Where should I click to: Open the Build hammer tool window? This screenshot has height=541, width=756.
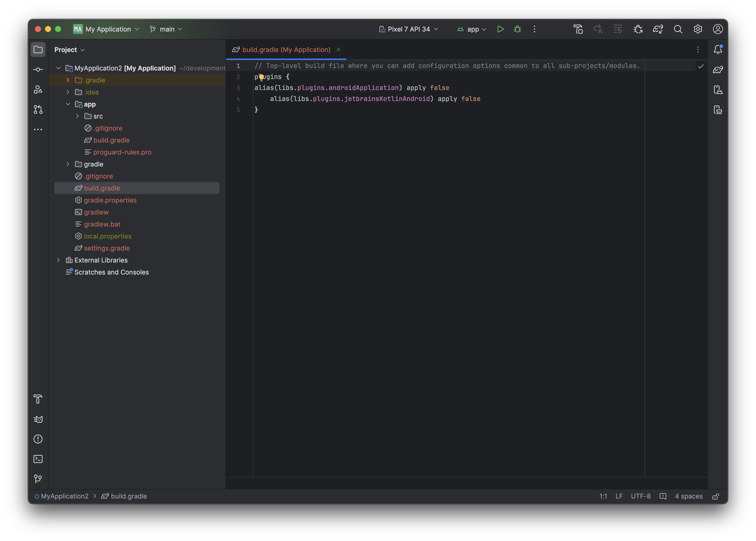(x=38, y=399)
